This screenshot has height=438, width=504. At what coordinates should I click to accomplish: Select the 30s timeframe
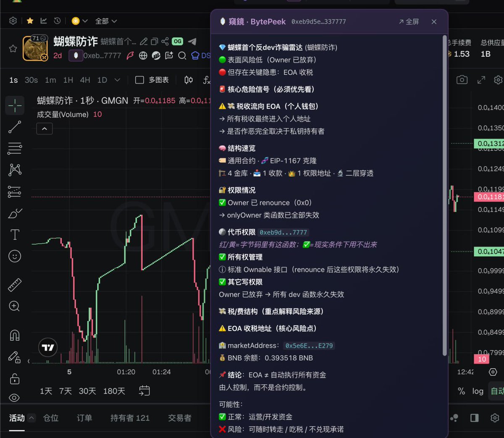(31, 80)
